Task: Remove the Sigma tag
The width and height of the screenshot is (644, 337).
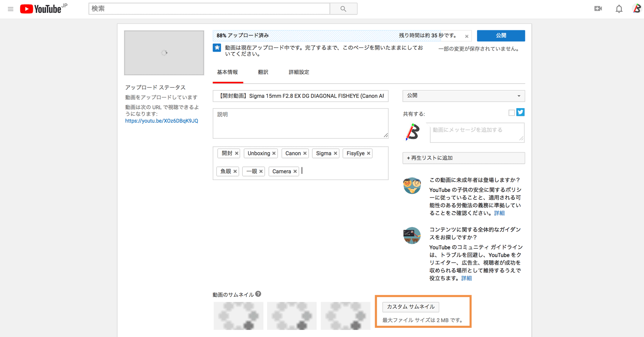Action: pyautogui.click(x=335, y=154)
